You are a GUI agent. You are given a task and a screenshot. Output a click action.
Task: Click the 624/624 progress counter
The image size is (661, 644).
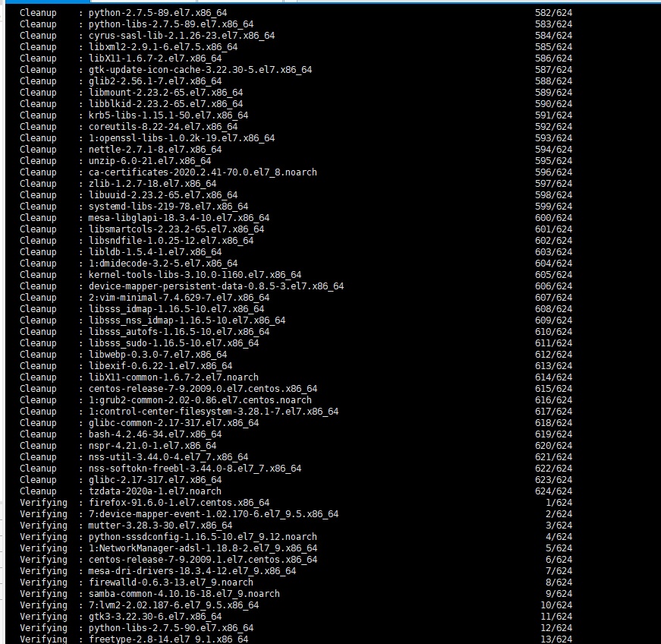[553, 491]
